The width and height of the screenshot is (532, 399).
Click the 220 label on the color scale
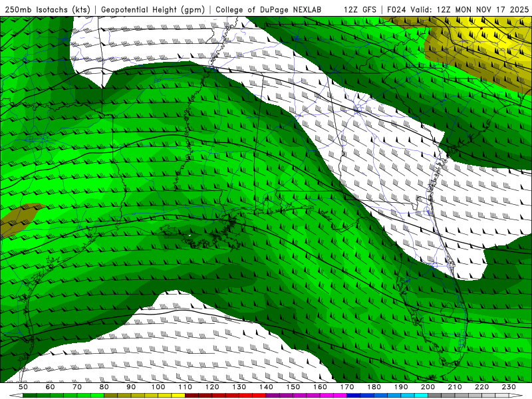[x=481, y=387]
